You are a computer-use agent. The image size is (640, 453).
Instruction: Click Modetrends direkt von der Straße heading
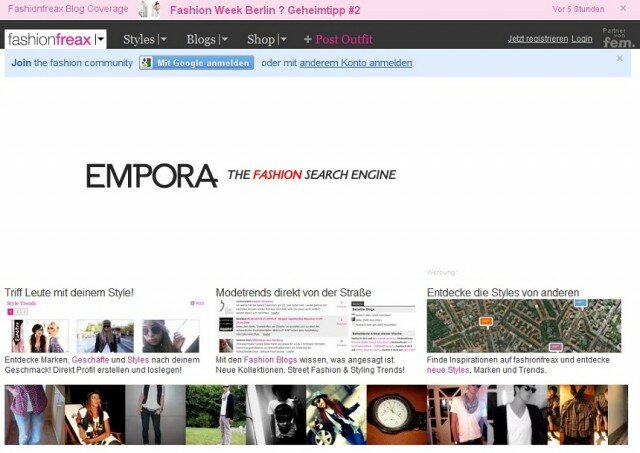[x=293, y=293]
